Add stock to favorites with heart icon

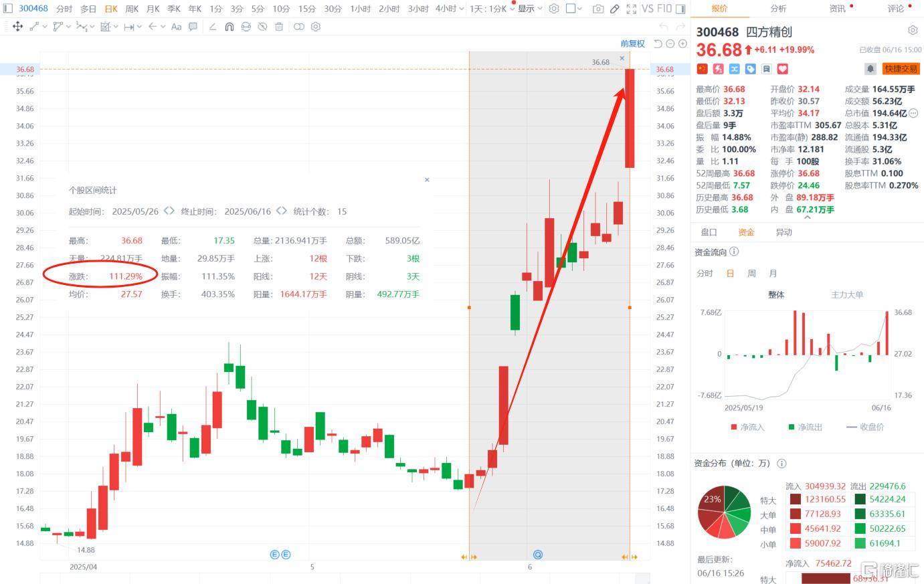pos(782,69)
